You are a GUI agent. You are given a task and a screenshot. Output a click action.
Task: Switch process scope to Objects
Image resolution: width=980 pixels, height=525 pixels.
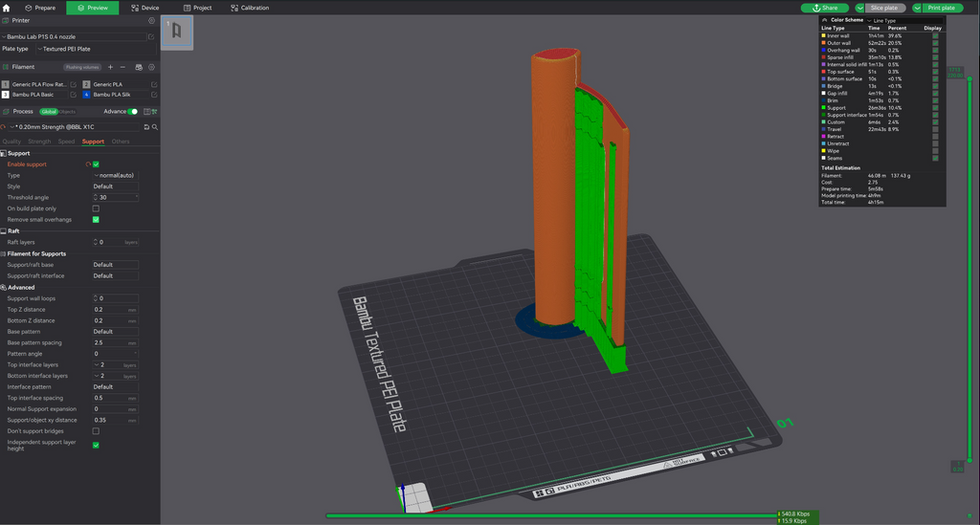[x=67, y=112]
